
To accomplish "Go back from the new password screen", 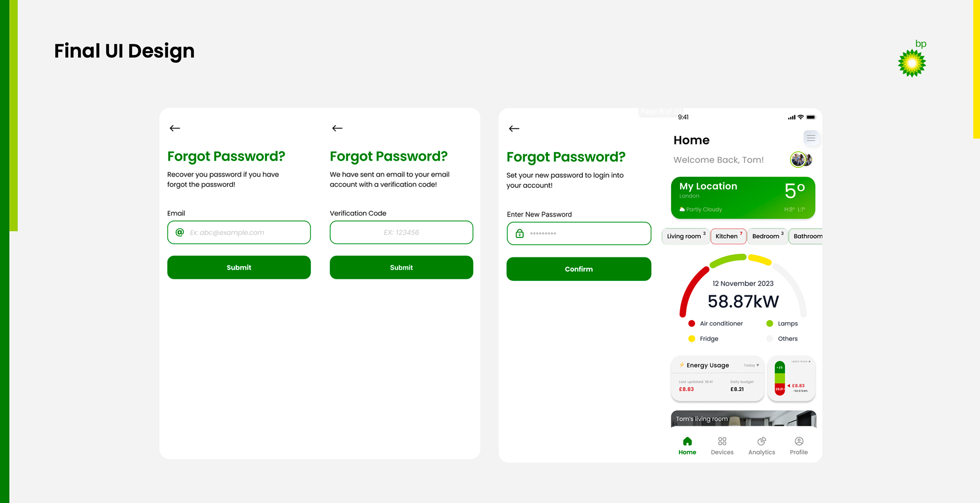I will (x=514, y=129).
